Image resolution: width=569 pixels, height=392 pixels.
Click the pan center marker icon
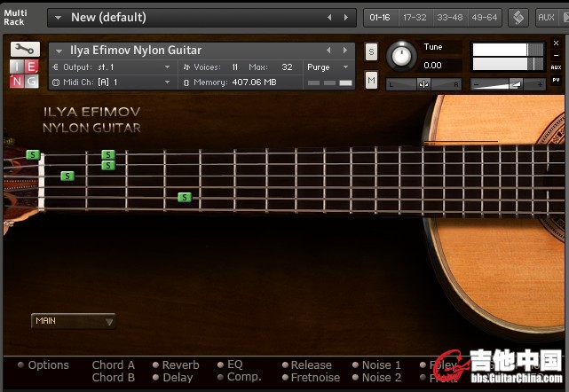point(423,84)
